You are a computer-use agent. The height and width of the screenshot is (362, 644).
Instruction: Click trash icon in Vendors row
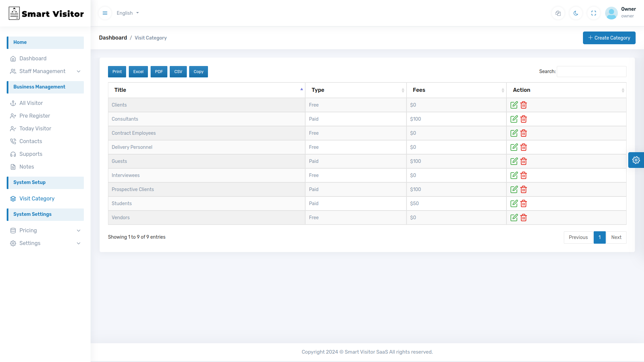pyautogui.click(x=524, y=218)
